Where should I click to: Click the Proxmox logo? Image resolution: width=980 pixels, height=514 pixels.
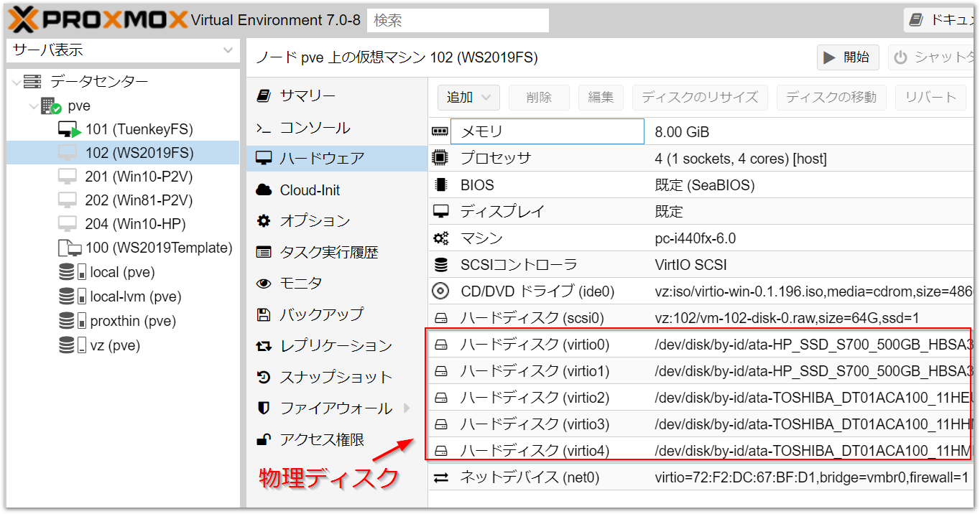[x=98, y=20]
